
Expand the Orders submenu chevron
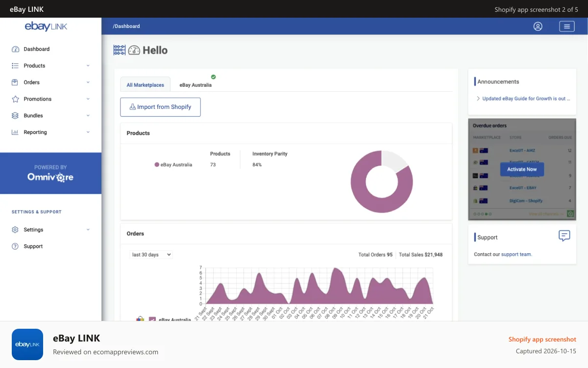pos(88,82)
